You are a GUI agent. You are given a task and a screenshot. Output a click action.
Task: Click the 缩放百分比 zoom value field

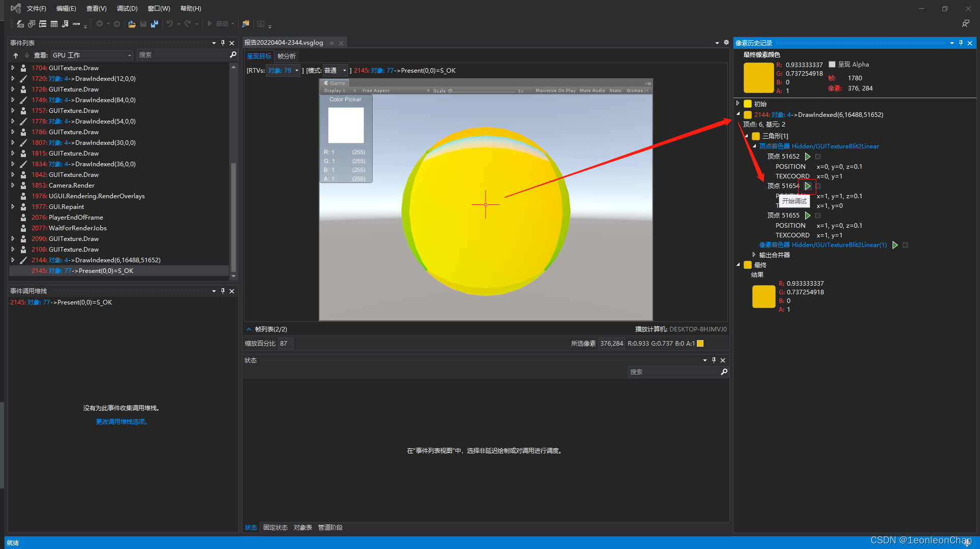(x=285, y=344)
